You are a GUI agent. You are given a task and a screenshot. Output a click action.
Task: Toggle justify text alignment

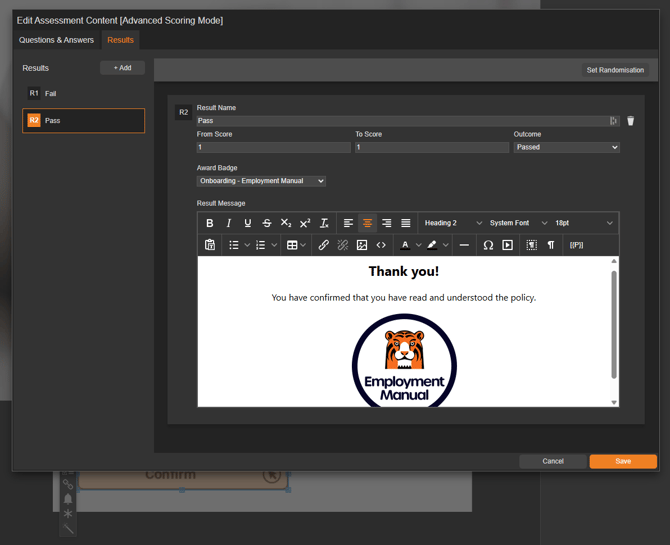[406, 223]
